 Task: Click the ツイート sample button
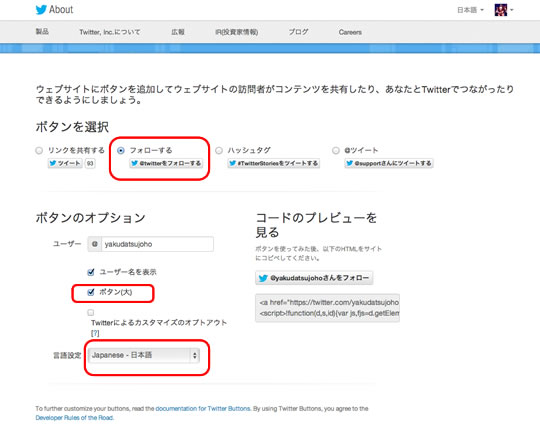pos(65,163)
